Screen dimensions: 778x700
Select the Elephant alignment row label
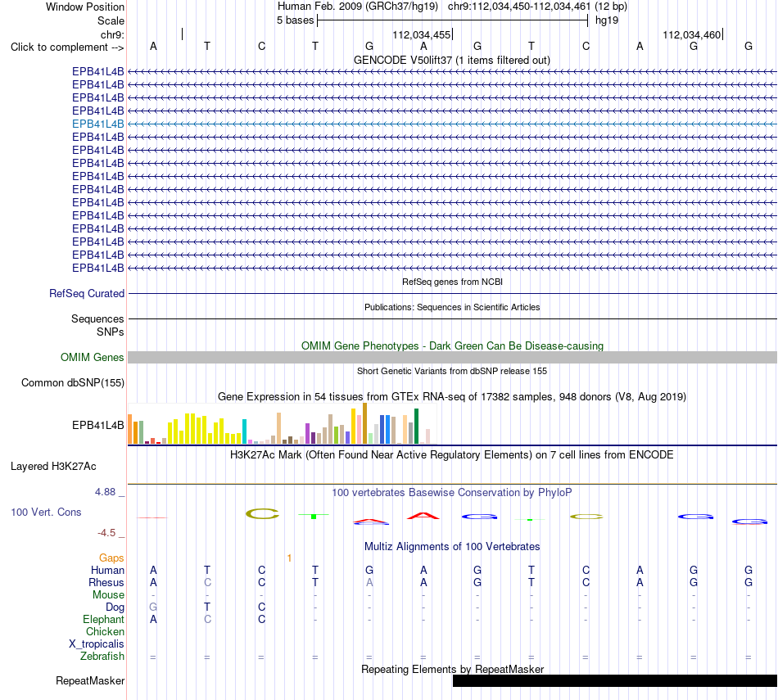tap(103, 619)
